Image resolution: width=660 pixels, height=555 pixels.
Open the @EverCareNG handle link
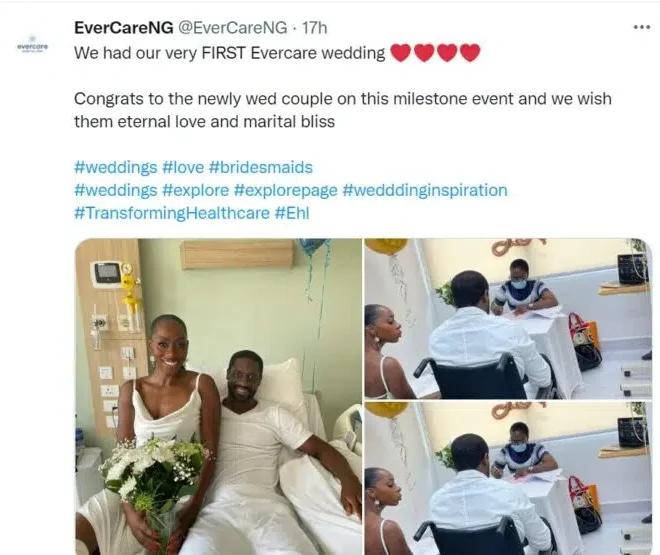[232, 27]
